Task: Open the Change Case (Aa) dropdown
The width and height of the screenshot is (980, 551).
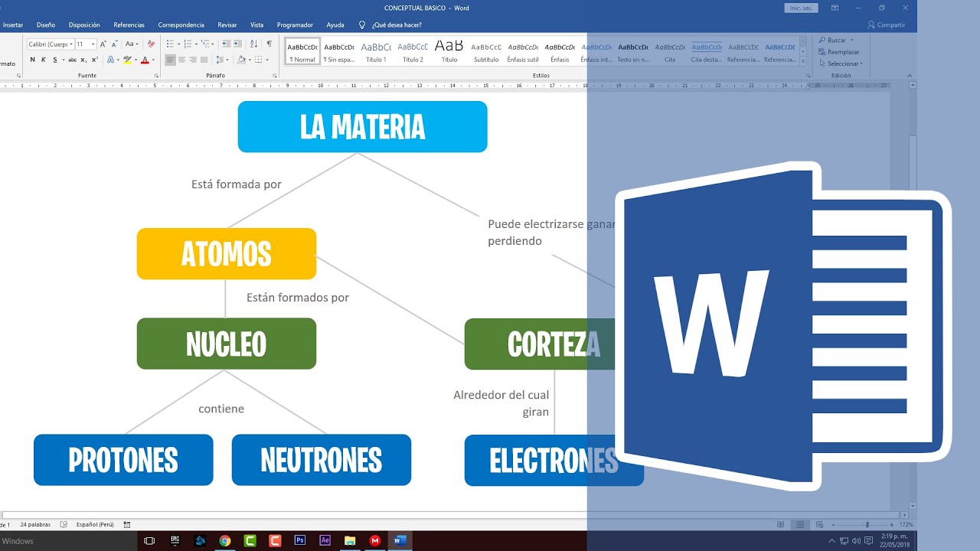Action: (132, 44)
